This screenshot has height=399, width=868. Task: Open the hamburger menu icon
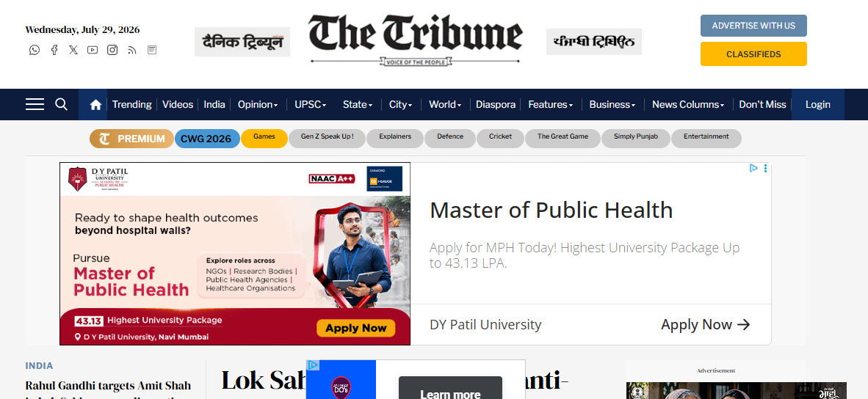pos(35,104)
